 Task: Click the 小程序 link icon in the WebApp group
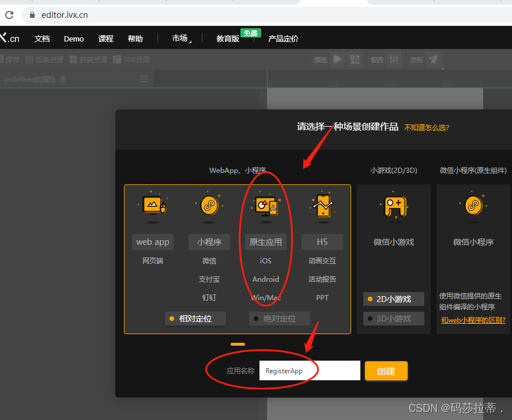click(209, 206)
